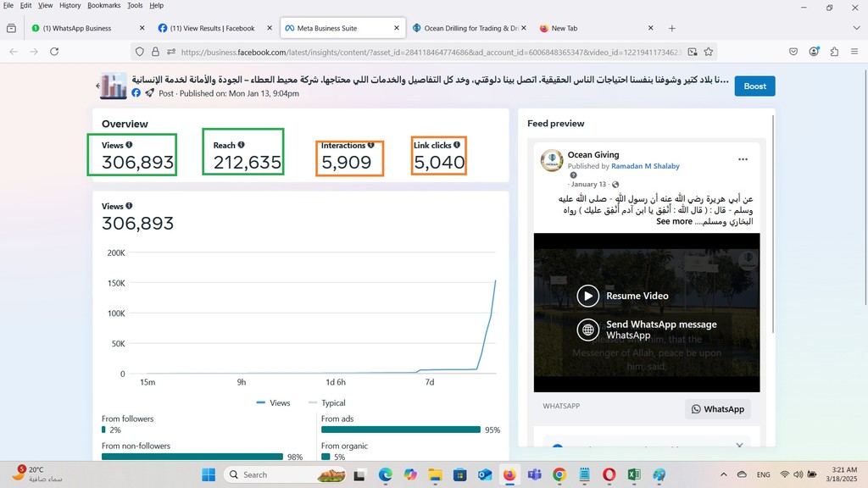Open the extensions puzzle icon

pos(834,52)
